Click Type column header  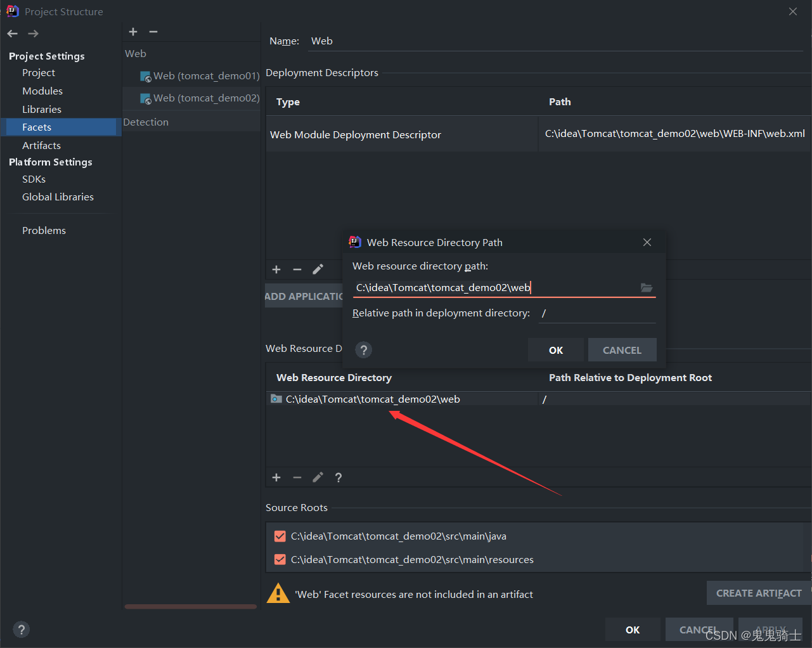(288, 102)
